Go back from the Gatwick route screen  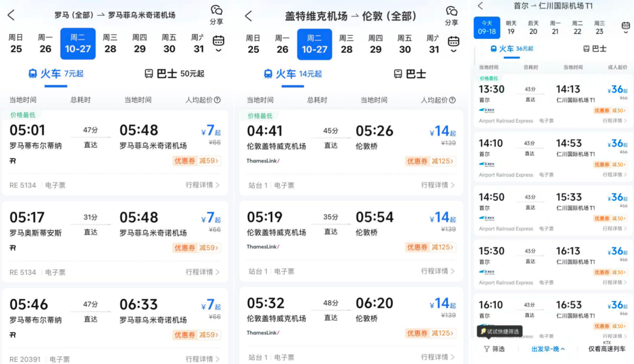click(x=248, y=16)
